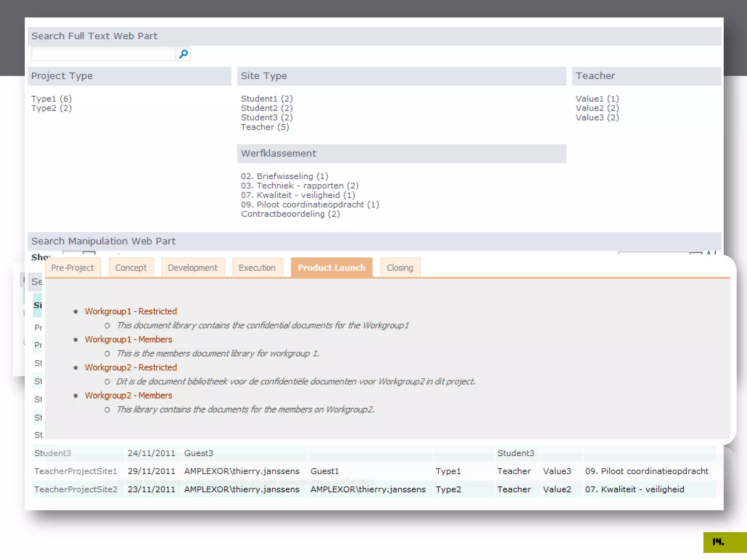Screen dimensions: 747x560
Task: Select the Closing tab
Action: [x=400, y=268]
